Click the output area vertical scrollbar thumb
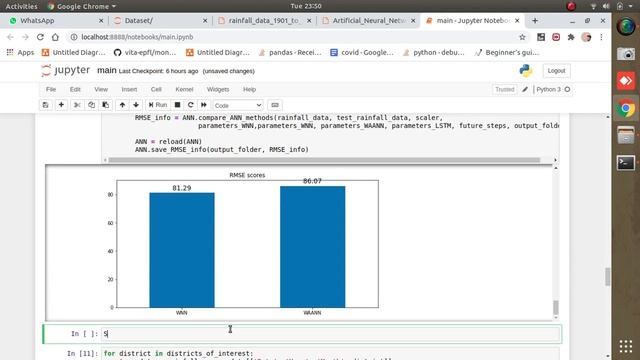This screenshot has width=640, height=360. (556, 307)
